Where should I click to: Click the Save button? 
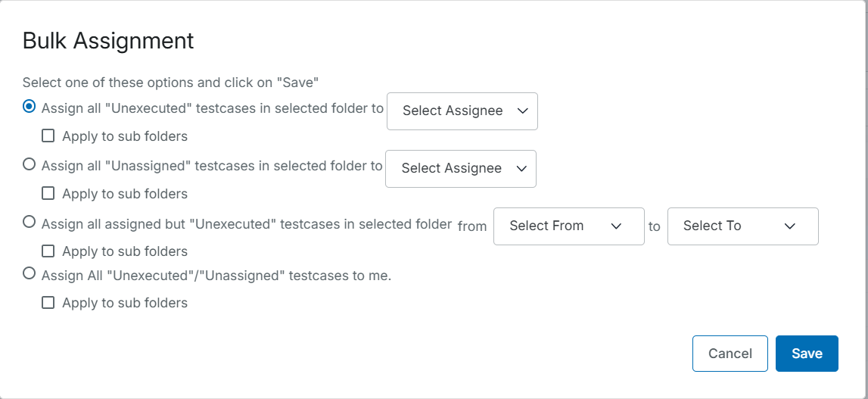pos(807,354)
